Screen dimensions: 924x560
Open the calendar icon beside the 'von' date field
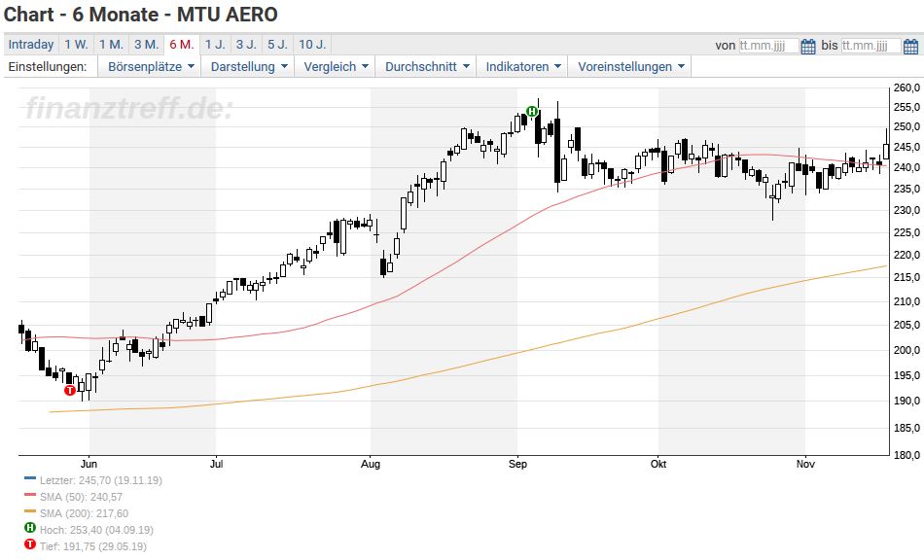click(x=808, y=46)
